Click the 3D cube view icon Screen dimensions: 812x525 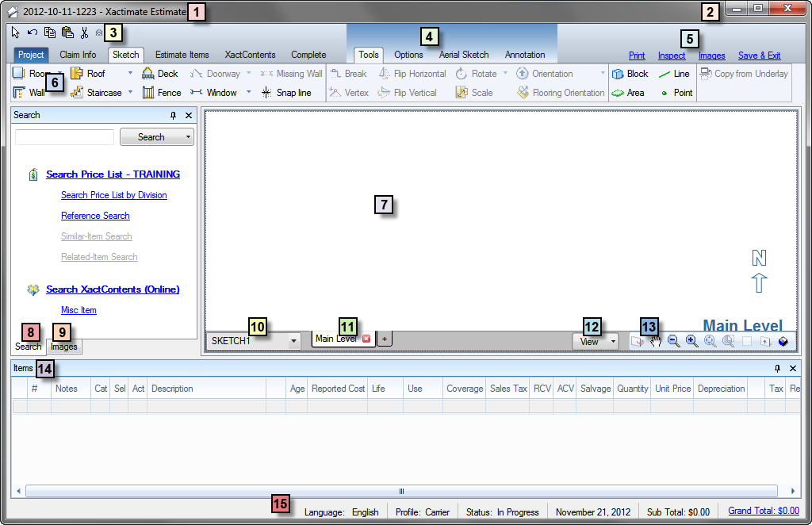pos(783,341)
